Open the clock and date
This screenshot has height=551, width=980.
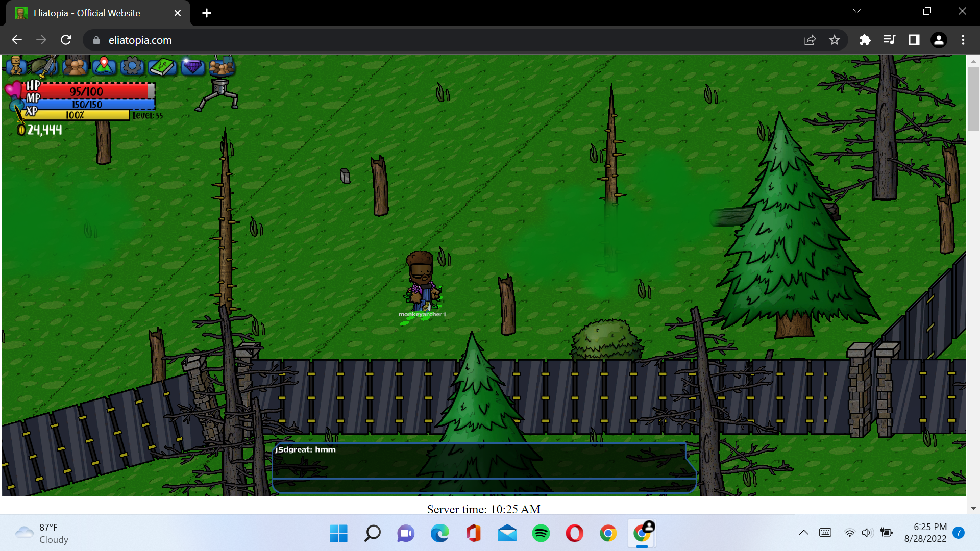point(925,533)
